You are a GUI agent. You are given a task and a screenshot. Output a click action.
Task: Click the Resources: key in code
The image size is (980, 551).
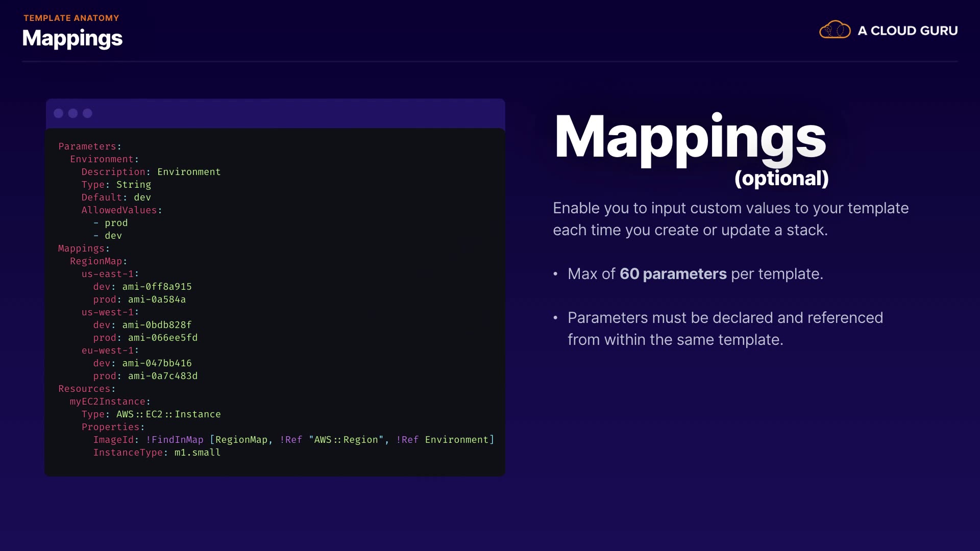(x=87, y=389)
